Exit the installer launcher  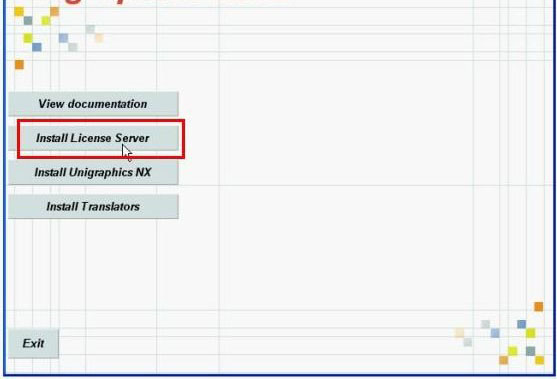33,343
